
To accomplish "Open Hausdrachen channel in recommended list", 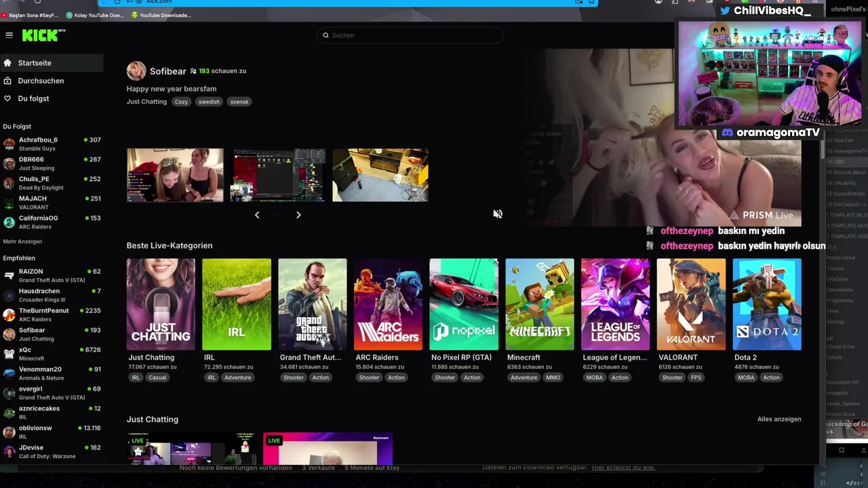I will (52, 295).
